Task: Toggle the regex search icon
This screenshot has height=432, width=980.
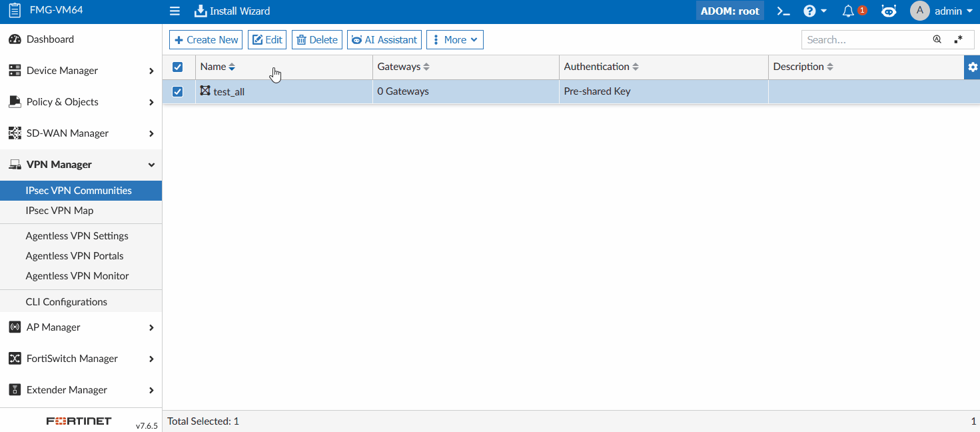Action: pos(959,40)
